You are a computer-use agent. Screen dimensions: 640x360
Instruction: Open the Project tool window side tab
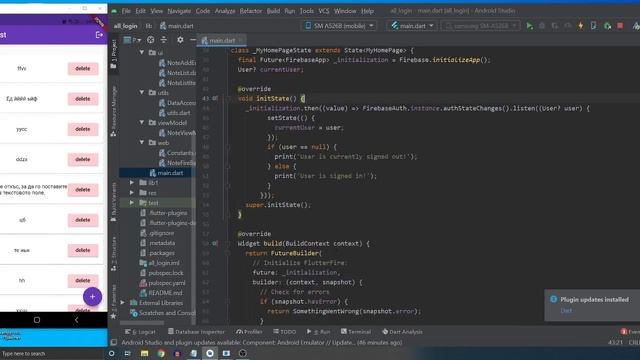click(113, 54)
